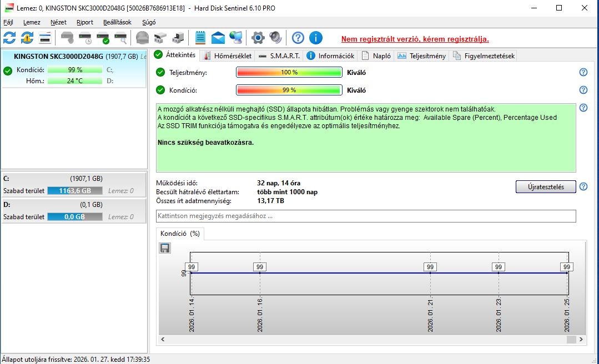
Task: Refresh disk status with the blue arrows icon
Action: [9, 38]
